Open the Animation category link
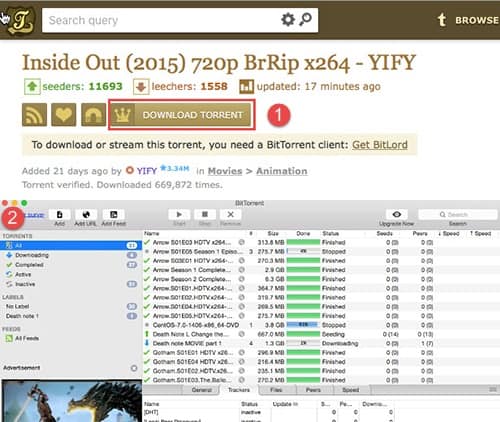 282,171
